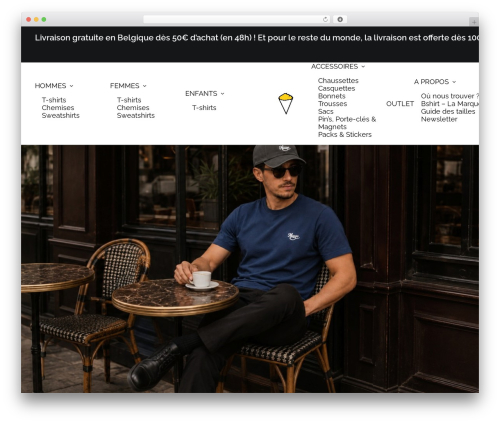Viewport: 500px width, 423px height.
Task: Open the Trousses category
Action: (333, 104)
